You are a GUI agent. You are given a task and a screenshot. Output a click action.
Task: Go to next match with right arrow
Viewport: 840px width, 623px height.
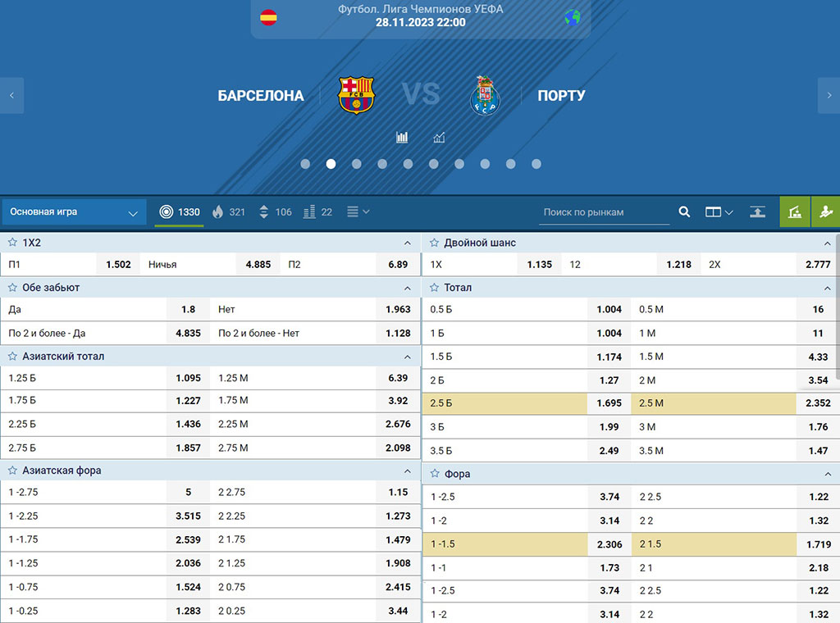click(x=829, y=95)
